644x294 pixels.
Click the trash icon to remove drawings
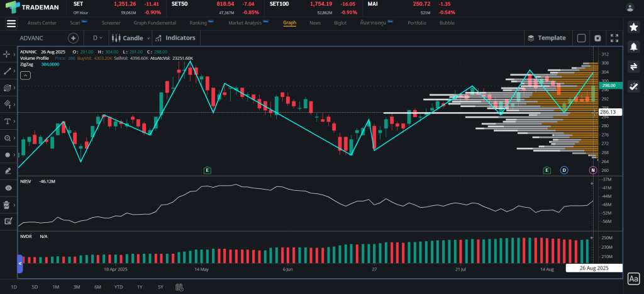(8, 205)
